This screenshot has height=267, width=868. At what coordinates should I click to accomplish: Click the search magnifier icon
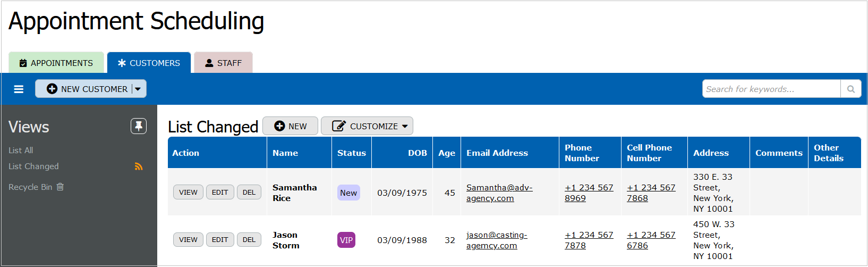850,89
